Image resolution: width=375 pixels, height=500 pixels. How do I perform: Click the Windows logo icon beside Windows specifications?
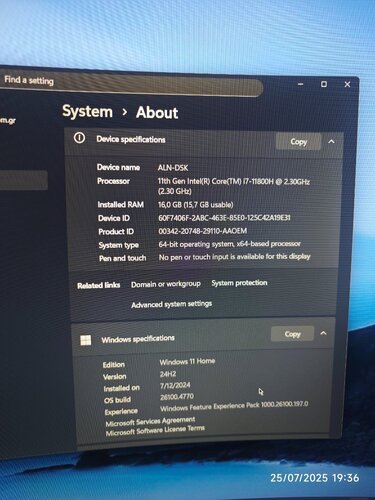coord(86,340)
